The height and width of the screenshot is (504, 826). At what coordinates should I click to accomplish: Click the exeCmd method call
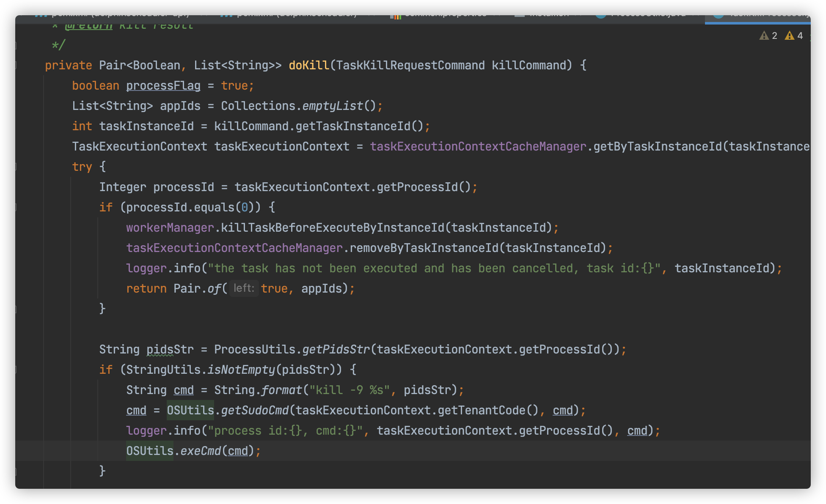(201, 451)
